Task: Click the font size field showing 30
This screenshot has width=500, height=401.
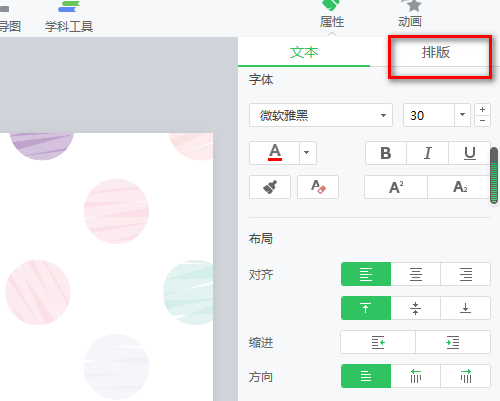Action: coord(429,115)
